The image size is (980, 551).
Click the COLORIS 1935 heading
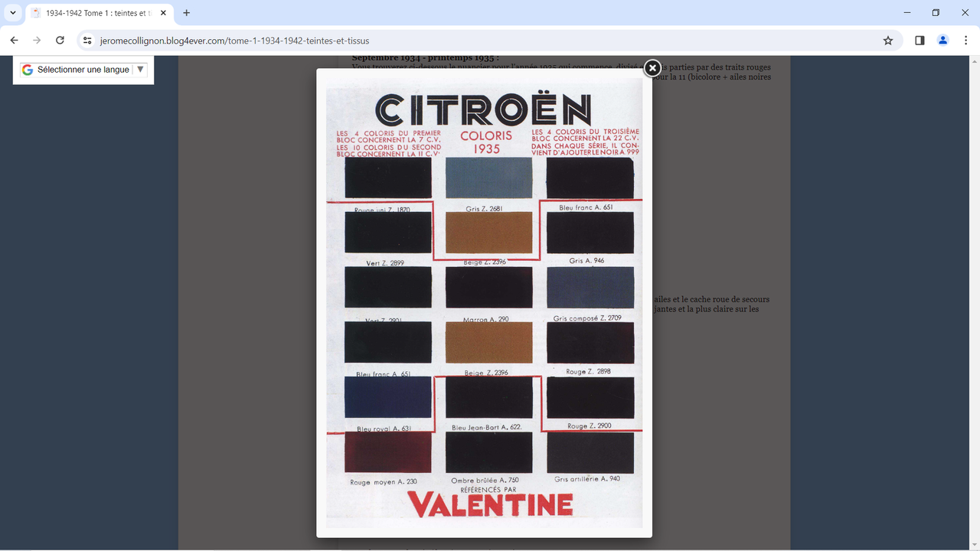click(486, 142)
